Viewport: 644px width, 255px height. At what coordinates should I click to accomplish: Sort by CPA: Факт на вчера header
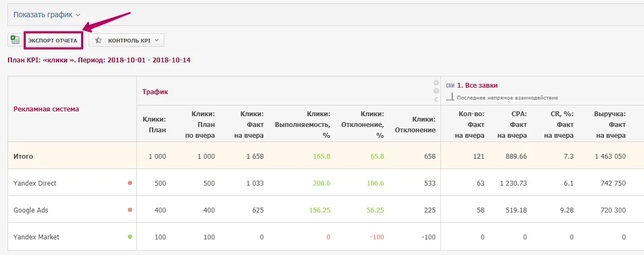point(512,125)
